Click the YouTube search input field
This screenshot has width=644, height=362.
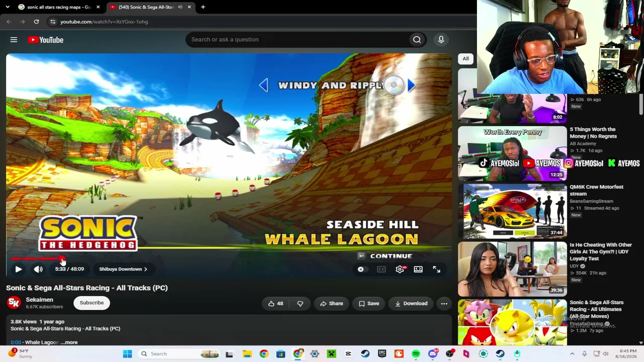coord(296,40)
